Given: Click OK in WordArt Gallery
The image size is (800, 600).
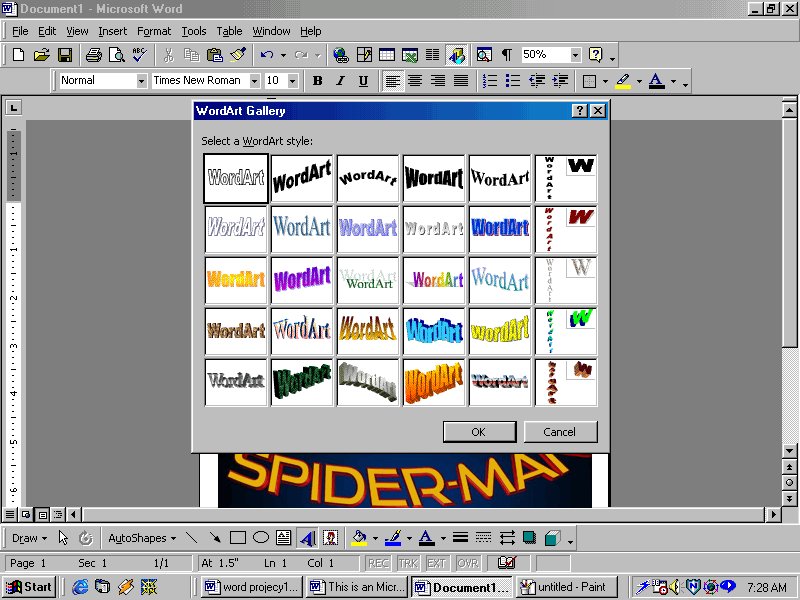Looking at the screenshot, I should pyautogui.click(x=479, y=432).
